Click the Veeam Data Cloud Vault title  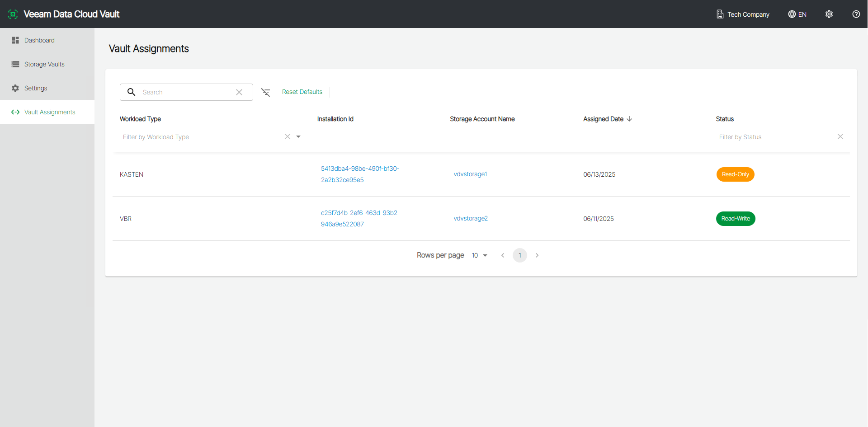71,14
